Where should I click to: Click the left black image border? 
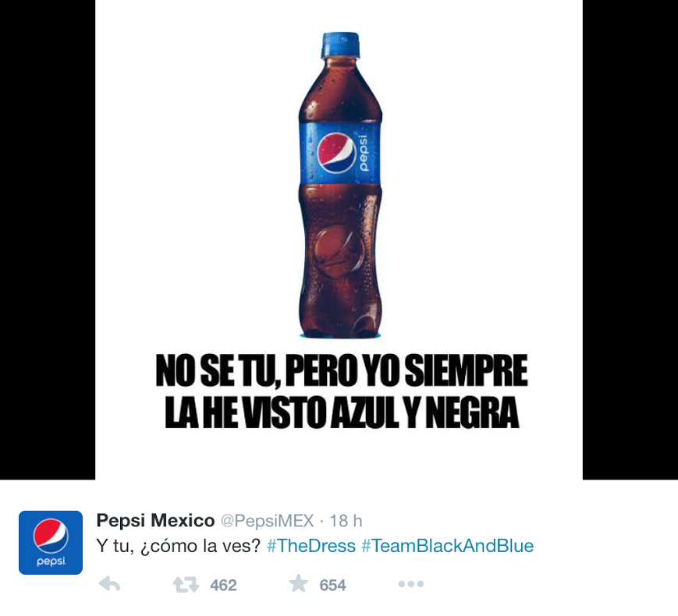48,239
